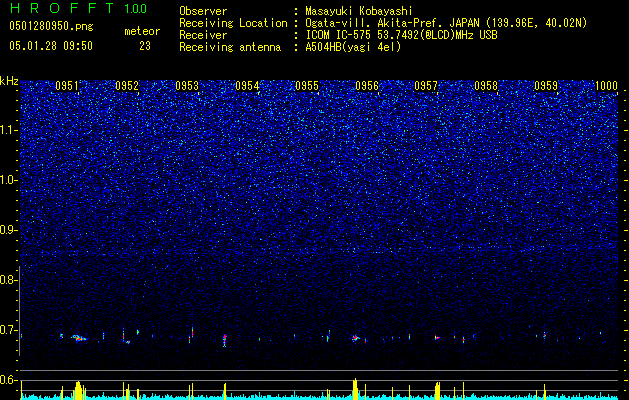Click the 0.8 kHz axis label
The width and height of the screenshot is (629, 400).
click(x=9, y=280)
